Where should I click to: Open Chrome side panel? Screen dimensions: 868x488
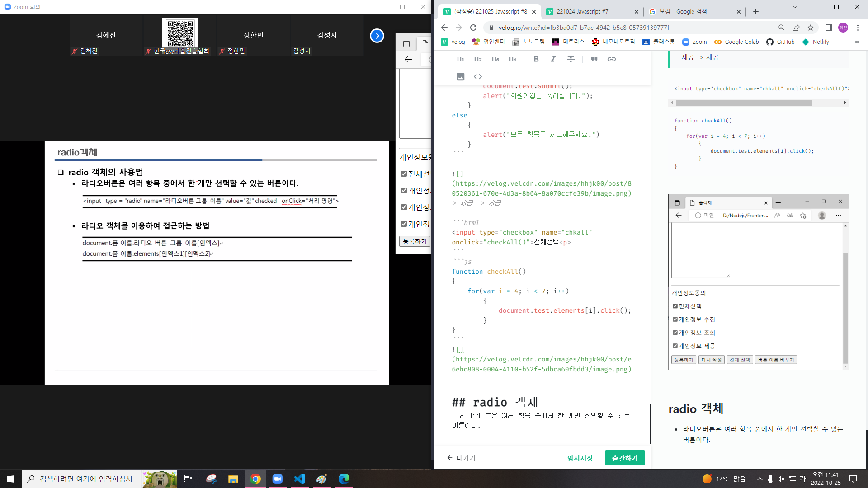pyautogui.click(x=828, y=28)
